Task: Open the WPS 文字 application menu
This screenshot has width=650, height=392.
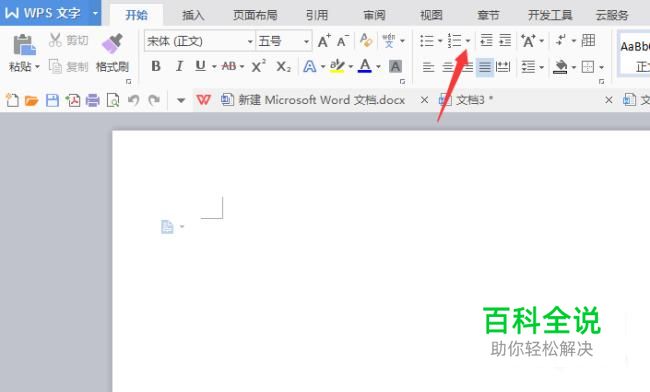Action: (x=51, y=13)
